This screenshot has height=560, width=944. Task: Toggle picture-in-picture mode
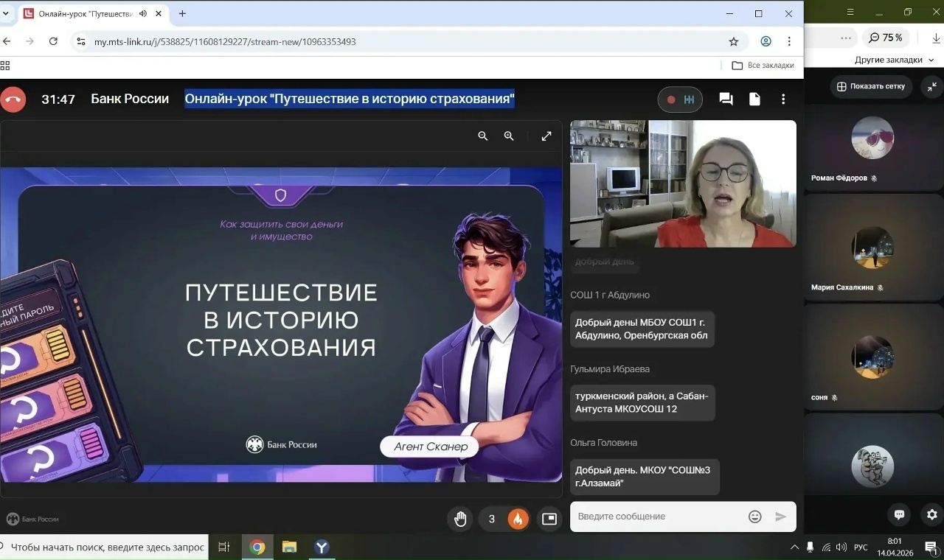tap(549, 519)
